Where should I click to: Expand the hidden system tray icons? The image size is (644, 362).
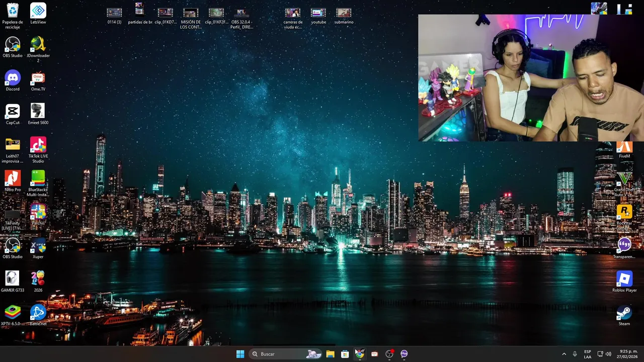(x=564, y=354)
